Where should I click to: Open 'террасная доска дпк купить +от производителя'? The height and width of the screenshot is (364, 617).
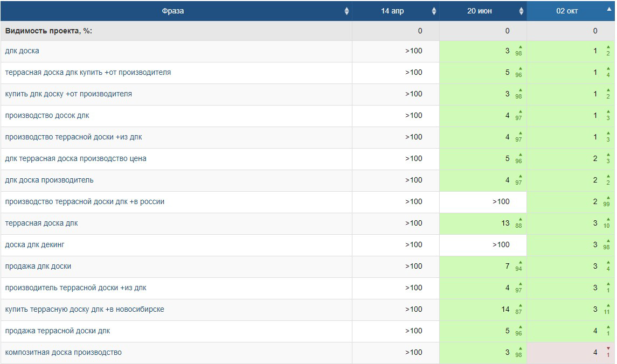click(x=88, y=72)
